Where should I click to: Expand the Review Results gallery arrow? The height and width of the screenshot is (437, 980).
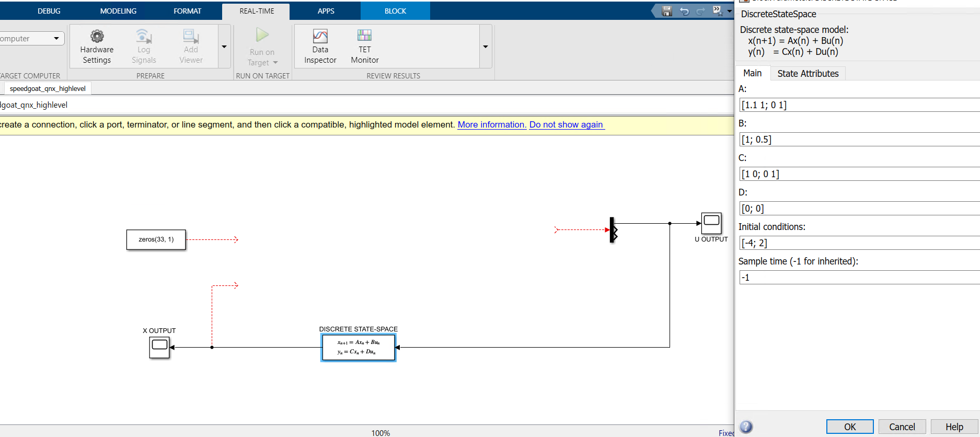tap(485, 47)
